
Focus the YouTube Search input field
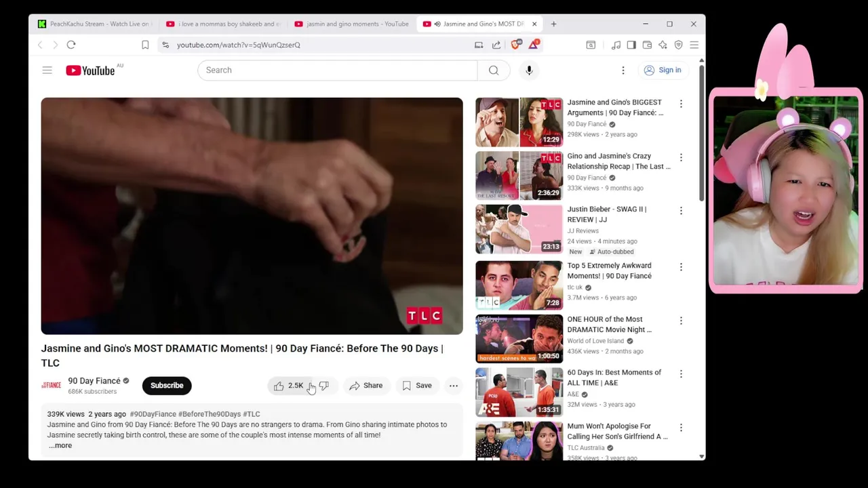point(338,70)
